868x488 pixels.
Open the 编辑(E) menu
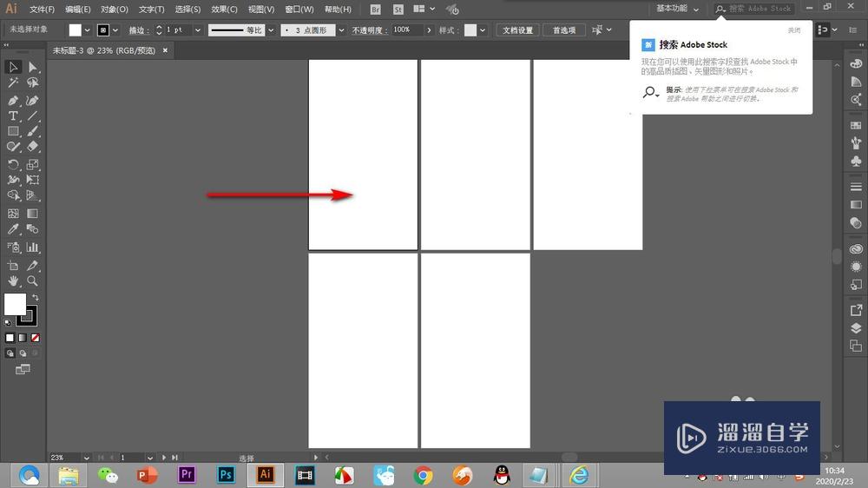tap(78, 10)
